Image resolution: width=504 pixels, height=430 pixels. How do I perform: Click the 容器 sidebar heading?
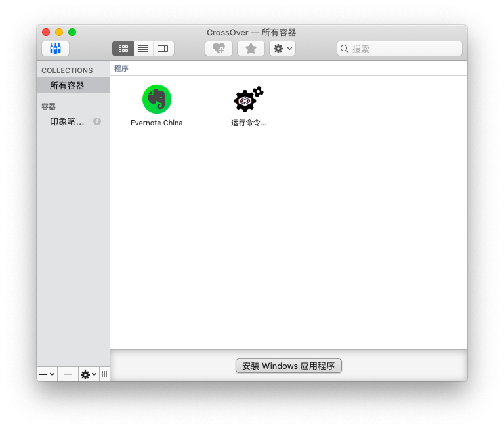(x=49, y=106)
